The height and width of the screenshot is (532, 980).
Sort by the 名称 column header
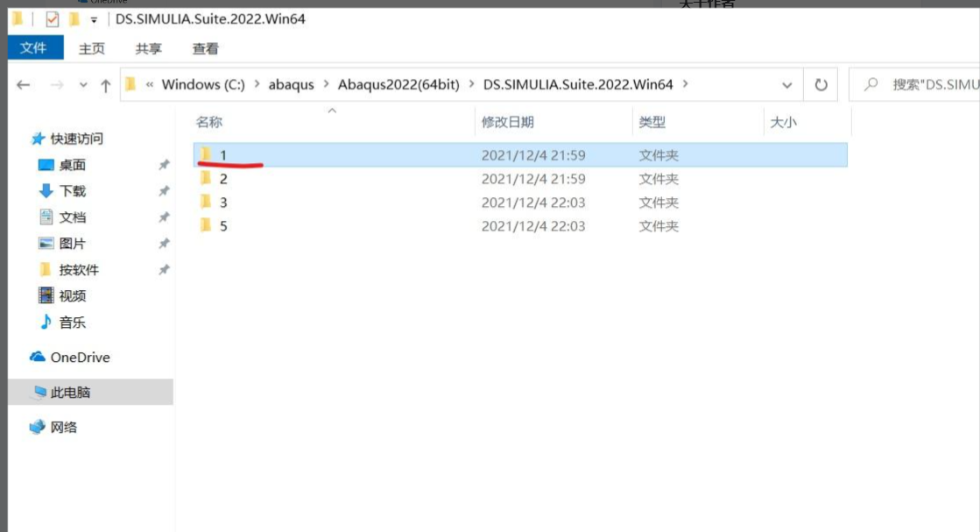(x=208, y=122)
